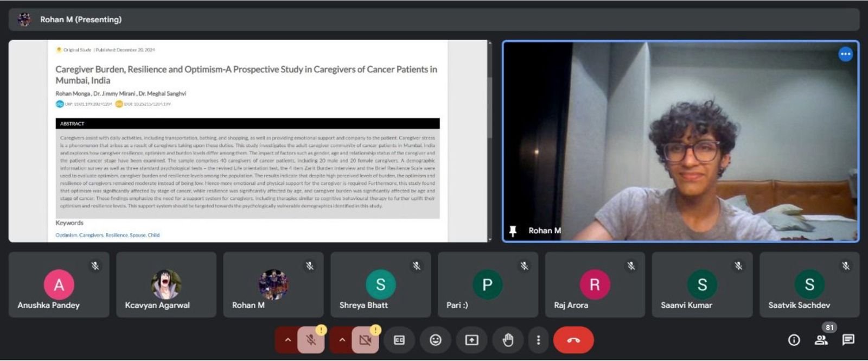Screen dimensions: 868x361
Task: Click the Rohan M (Presenting) header bar
Action: [434, 20]
